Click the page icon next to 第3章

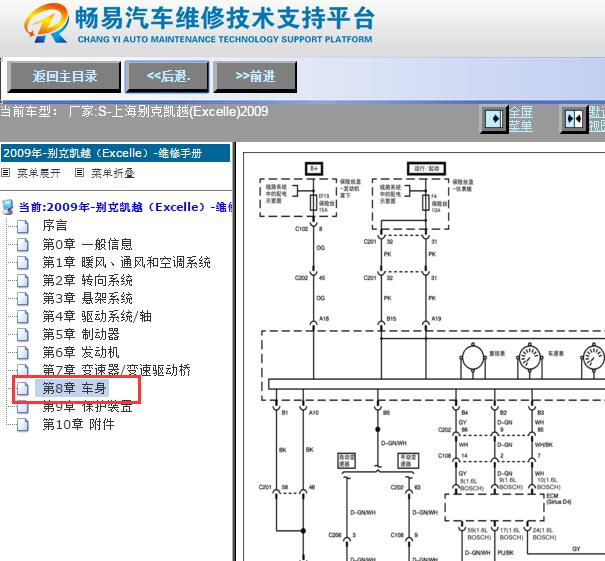tap(23, 298)
